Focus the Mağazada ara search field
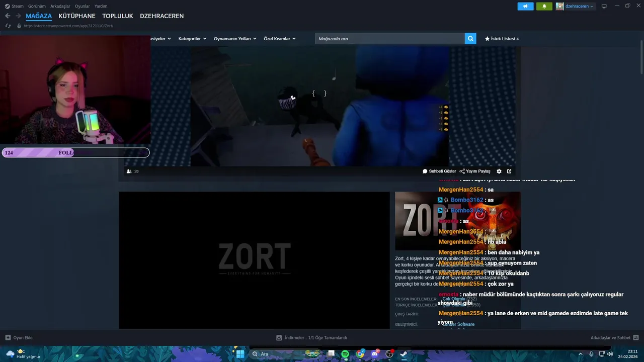The height and width of the screenshot is (362, 644). click(x=390, y=39)
